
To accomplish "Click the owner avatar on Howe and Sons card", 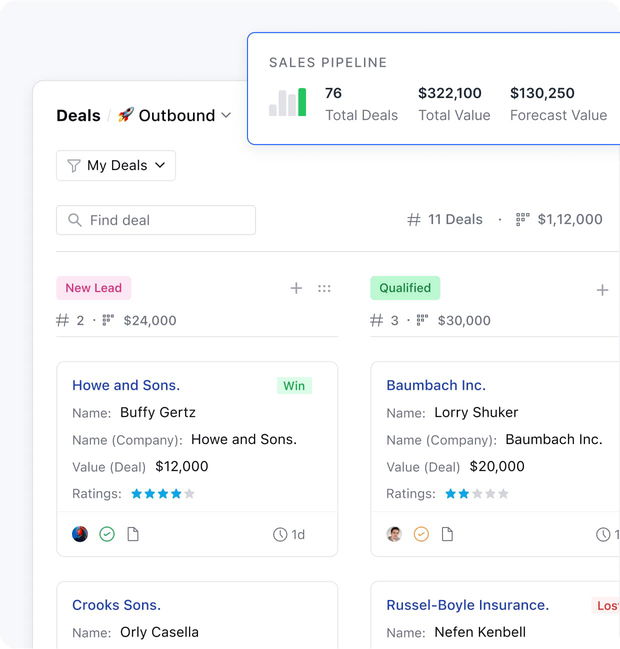I will pos(80,534).
